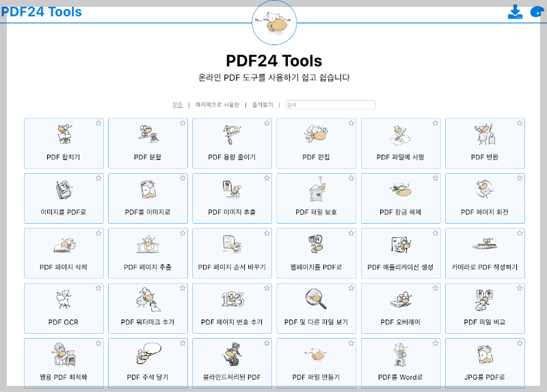Click the PDF 합치기 label text

click(x=63, y=157)
